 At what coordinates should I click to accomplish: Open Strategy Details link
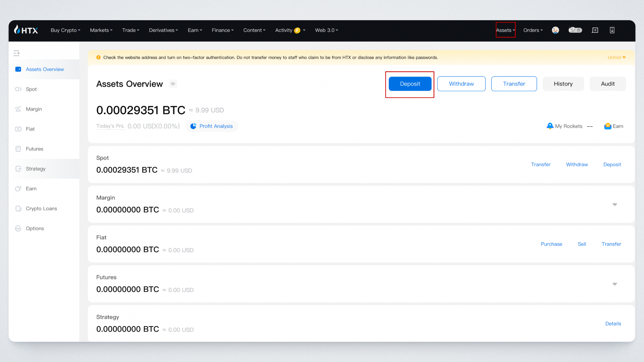click(613, 323)
